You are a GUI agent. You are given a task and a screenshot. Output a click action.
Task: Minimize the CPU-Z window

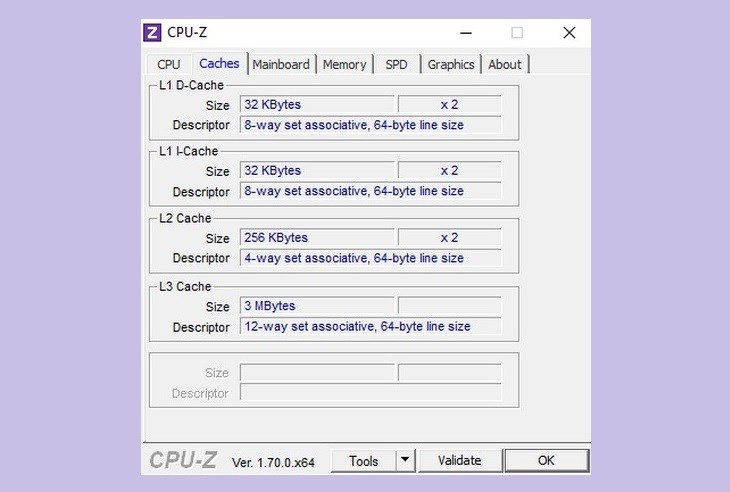coord(466,32)
